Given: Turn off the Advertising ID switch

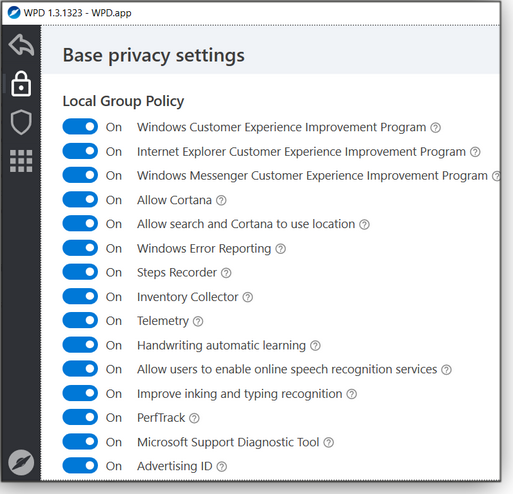Looking at the screenshot, I should 80,466.
